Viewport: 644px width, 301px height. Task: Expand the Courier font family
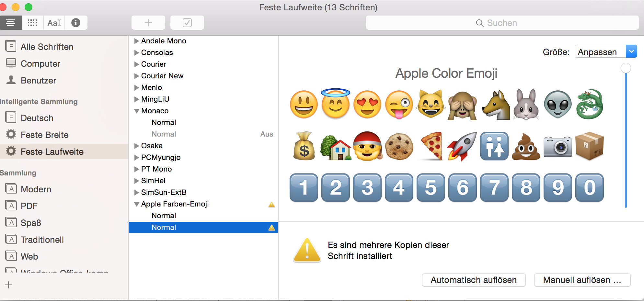point(137,64)
